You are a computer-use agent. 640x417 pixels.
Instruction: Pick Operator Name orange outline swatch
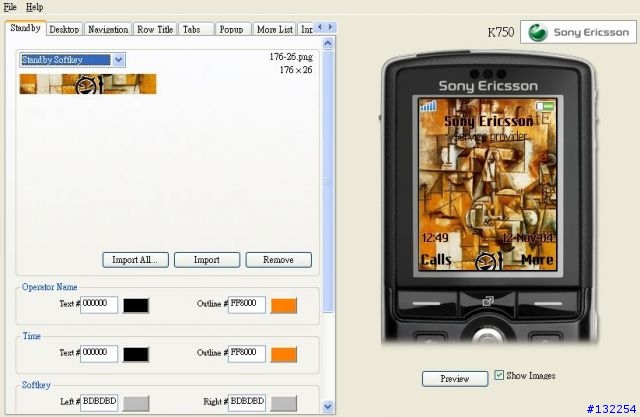click(284, 306)
